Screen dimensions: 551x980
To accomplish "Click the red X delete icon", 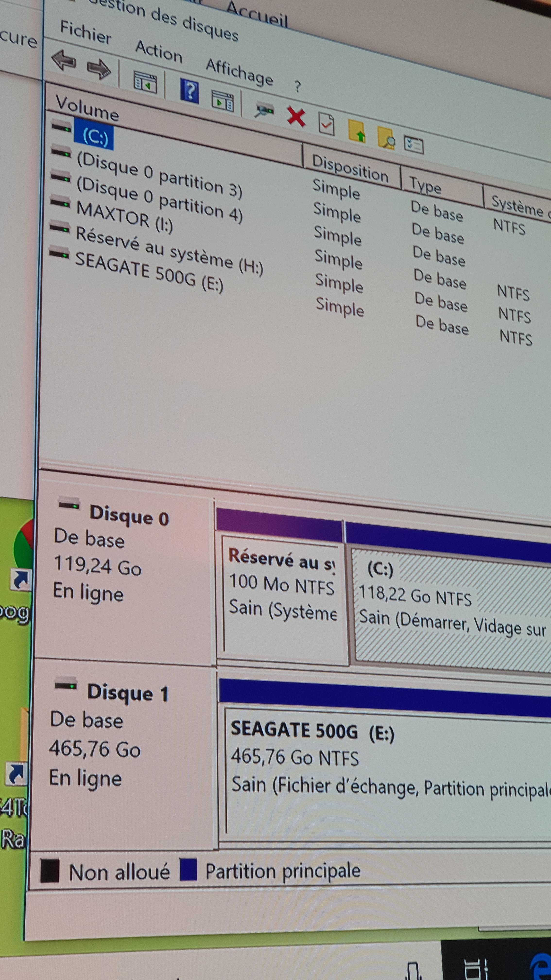I will [296, 116].
